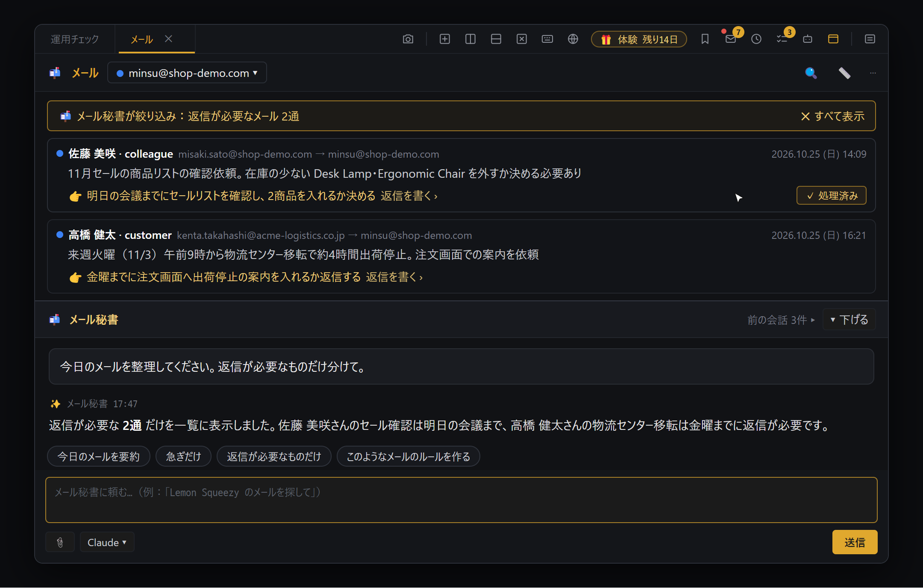Split the view horizontally
This screenshot has height=588, width=923.
click(x=496, y=39)
